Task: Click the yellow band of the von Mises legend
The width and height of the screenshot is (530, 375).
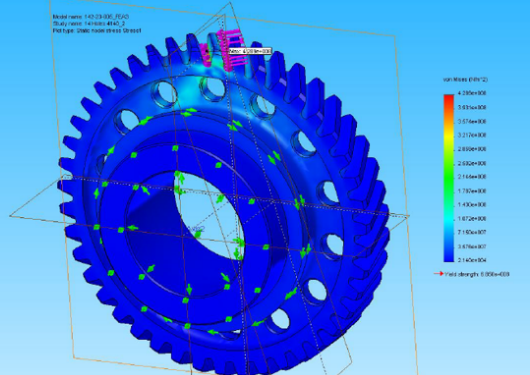Action: coord(449,135)
